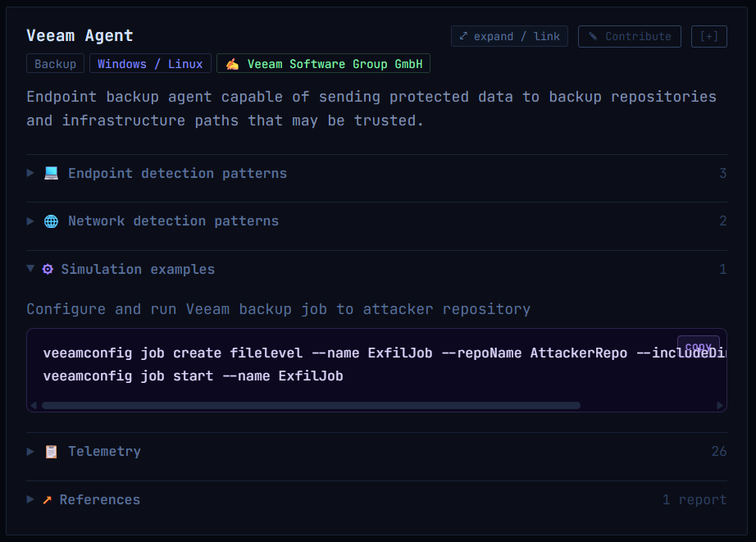This screenshot has width=756, height=542.
Task: Click the code block horizontal scrollbar thumb
Action: [x=311, y=406]
